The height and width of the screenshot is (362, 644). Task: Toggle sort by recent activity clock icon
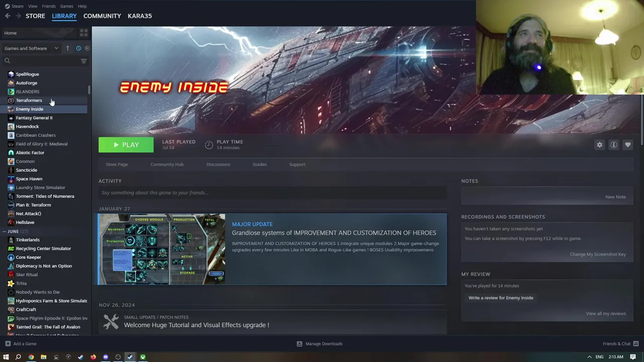pos(78,48)
